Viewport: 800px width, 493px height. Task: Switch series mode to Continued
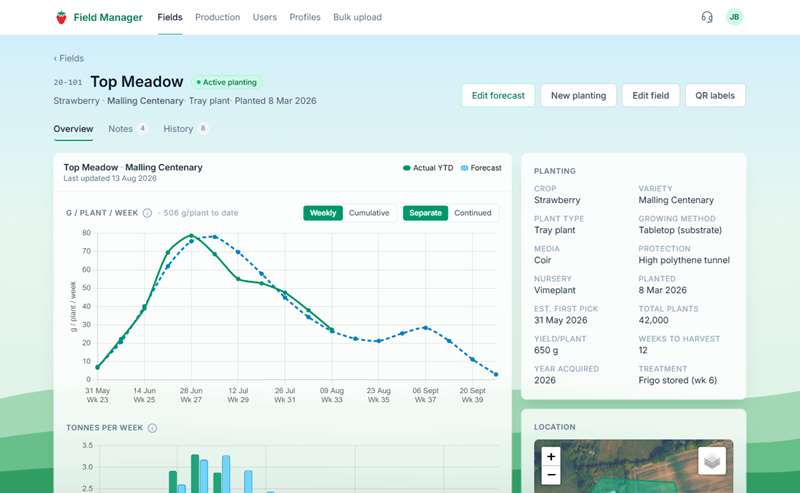(x=473, y=213)
